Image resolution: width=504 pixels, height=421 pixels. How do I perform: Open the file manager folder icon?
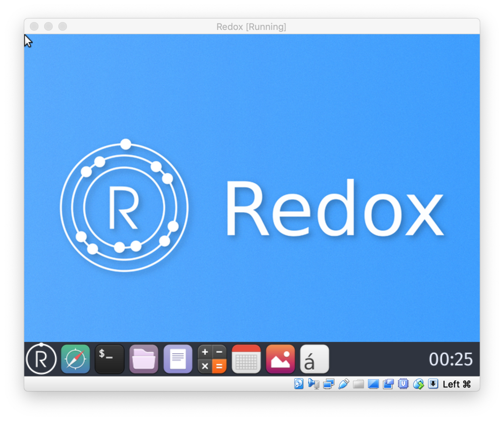[x=144, y=359]
